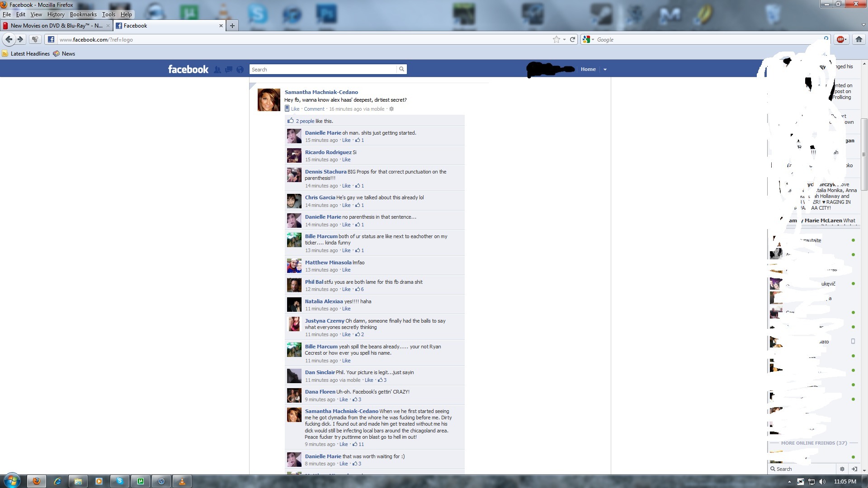Expand account menu arrow beside Home
This screenshot has height=488, width=868.
[x=605, y=70]
